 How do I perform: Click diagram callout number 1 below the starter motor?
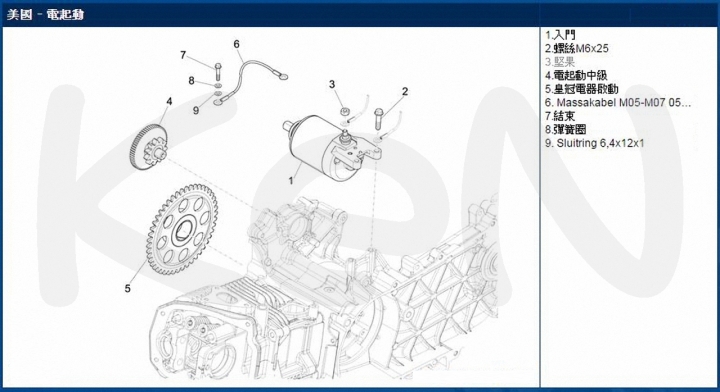click(291, 181)
